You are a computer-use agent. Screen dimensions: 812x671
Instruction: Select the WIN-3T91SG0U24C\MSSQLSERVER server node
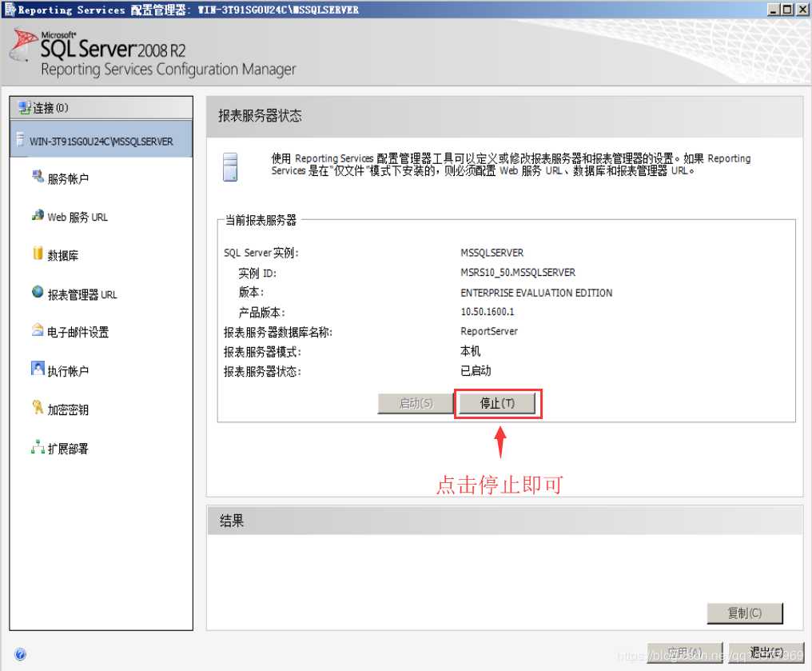pyautogui.click(x=101, y=139)
